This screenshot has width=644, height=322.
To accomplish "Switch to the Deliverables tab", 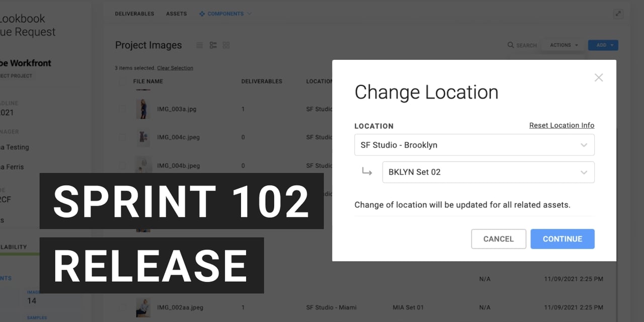I will pyautogui.click(x=134, y=14).
